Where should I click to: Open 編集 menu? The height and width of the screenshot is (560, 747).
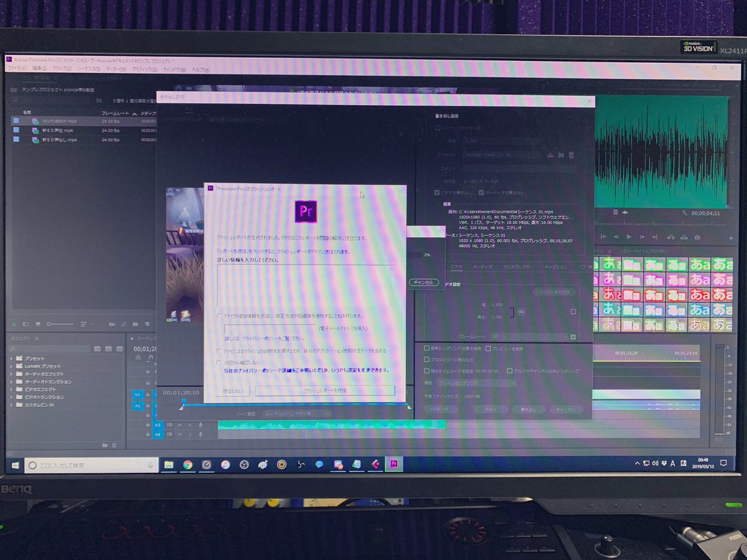point(39,69)
